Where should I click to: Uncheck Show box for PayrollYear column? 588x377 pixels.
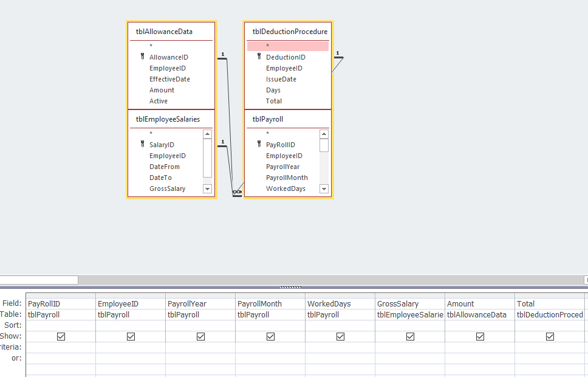pyautogui.click(x=200, y=336)
